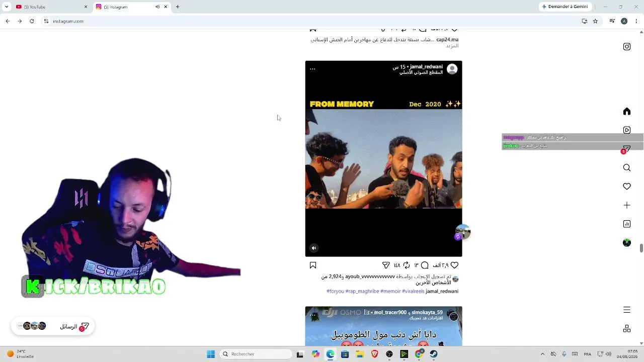Image resolution: width=644 pixels, height=362 pixels.
Task: Open the #memoir hashtag
Action: (x=390, y=291)
